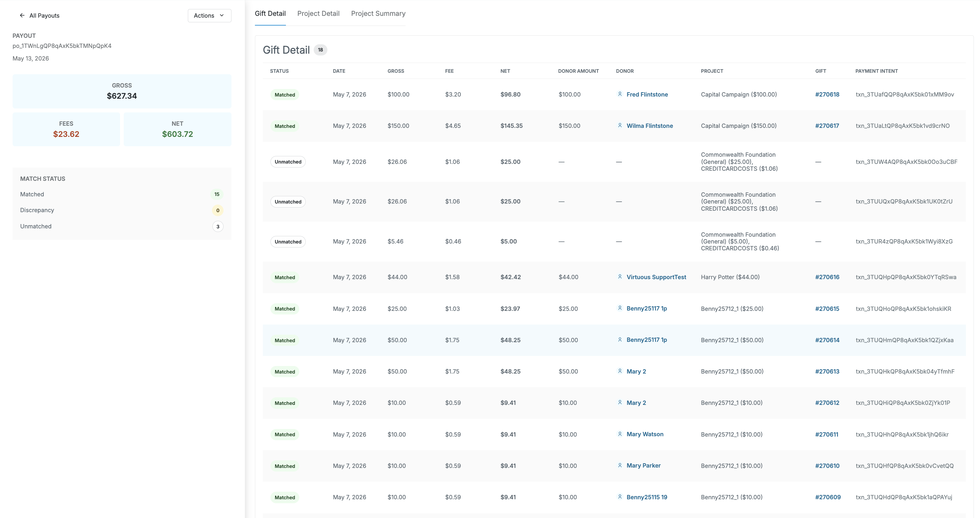The image size is (980, 518).
Task: Click the All Payouts link
Action: coord(44,15)
